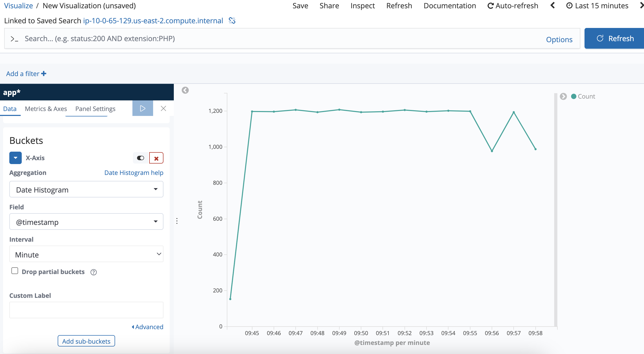Turn on Auto-refresh in top bar
644x354 pixels.
click(x=513, y=6)
